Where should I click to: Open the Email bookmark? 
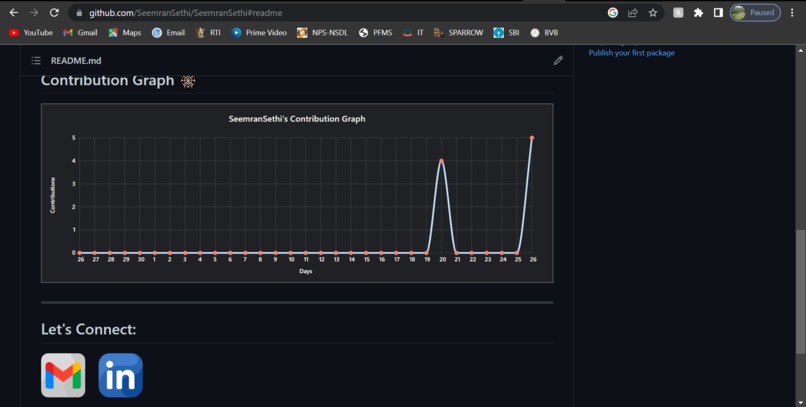pyautogui.click(x=169, y=32)
